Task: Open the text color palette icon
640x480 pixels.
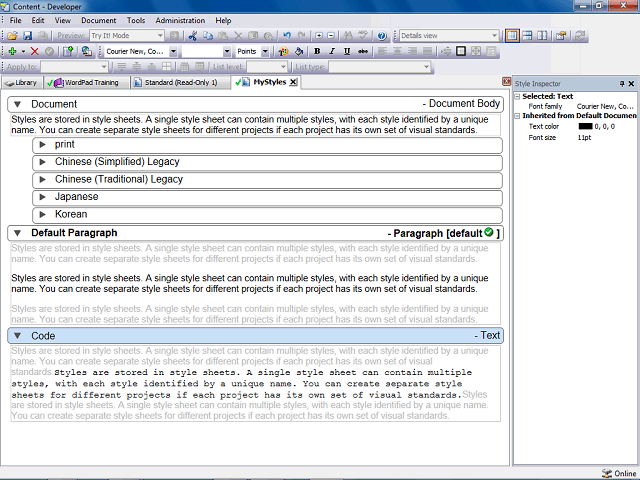Action: click(x=283, y=51)
